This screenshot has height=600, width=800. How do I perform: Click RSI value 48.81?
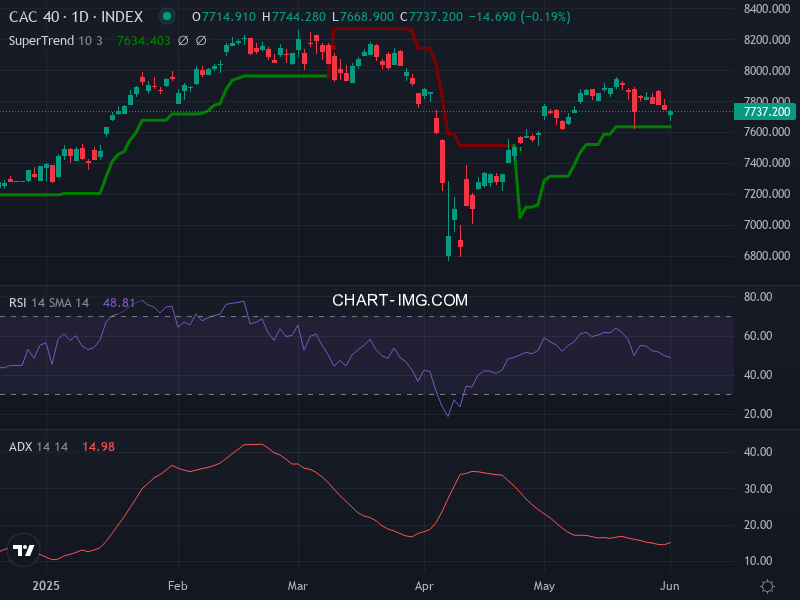click(119, 303)
